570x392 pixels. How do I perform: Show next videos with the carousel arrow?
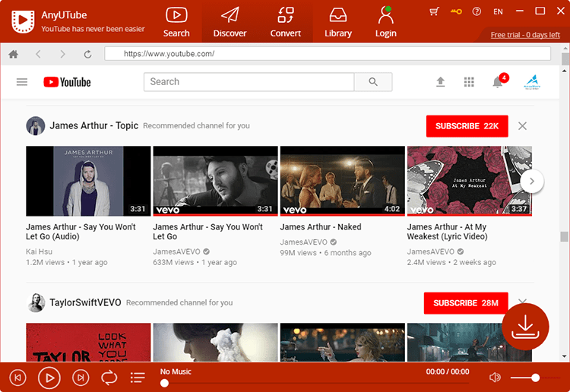(532, 181)
